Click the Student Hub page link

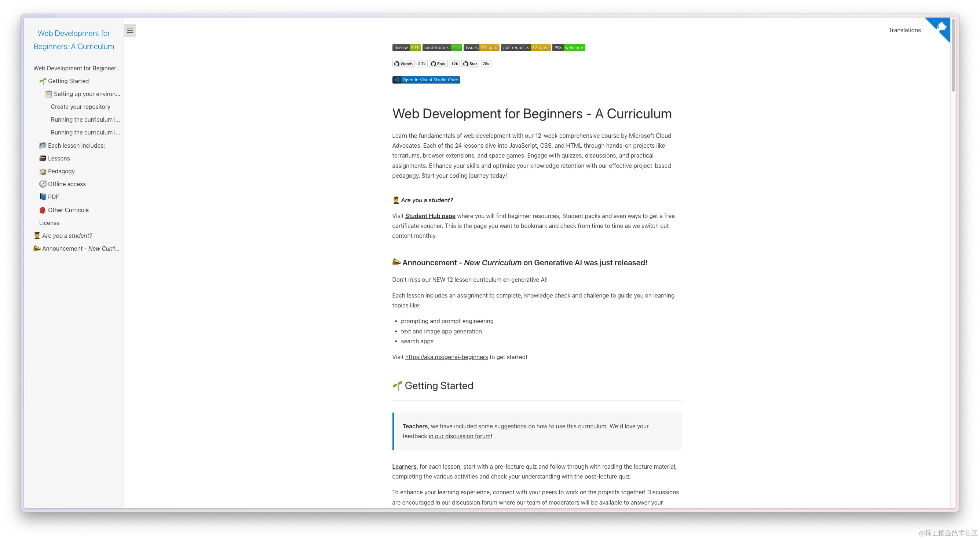click(430, 215)
